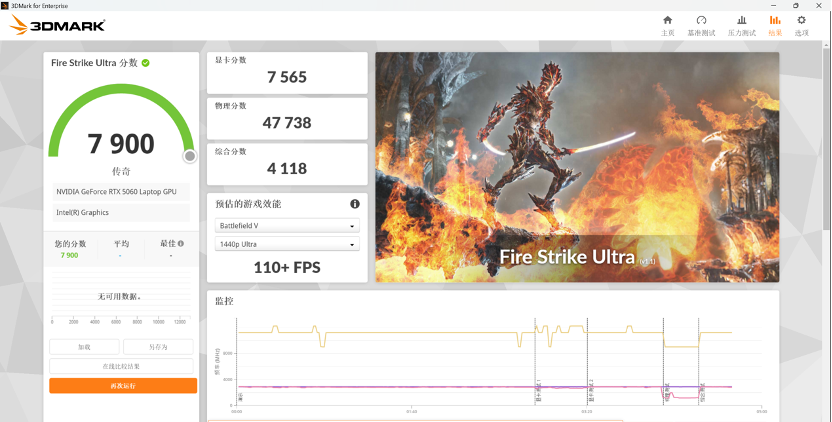The image size is (832, 422).
Task: Click the scrollbar up arrow
Action: 827,46
